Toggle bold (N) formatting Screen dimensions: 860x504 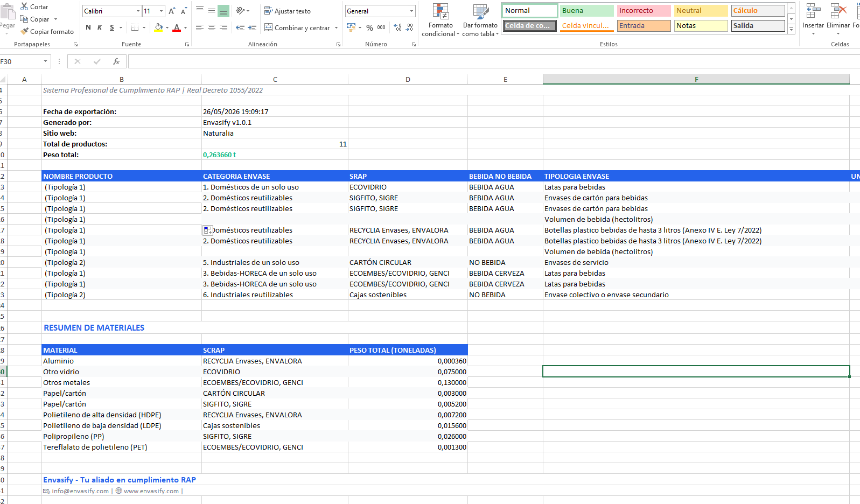tap(88, 27)
